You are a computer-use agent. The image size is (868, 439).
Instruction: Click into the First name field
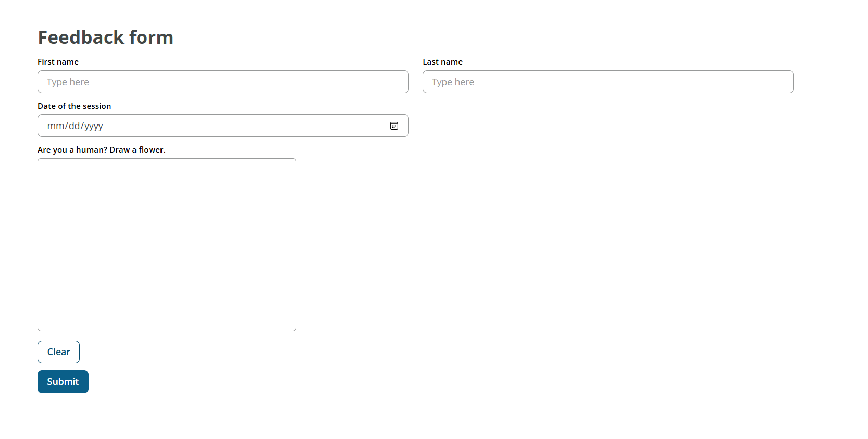pyautogui.click(x=223, y=82)
